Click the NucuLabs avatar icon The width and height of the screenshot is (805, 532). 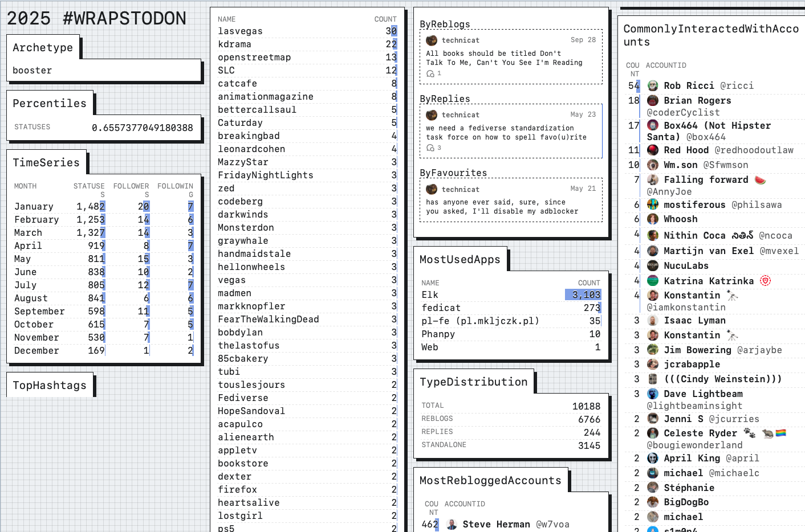[653, 266]
